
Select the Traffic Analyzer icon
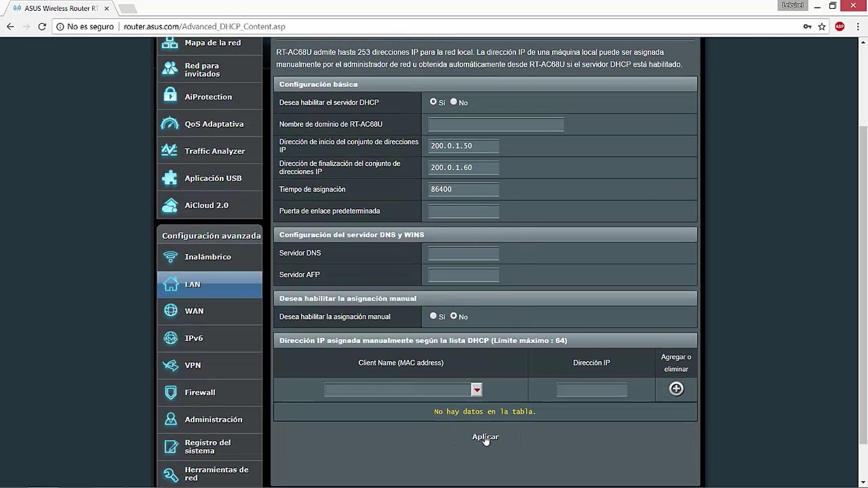[x=170, y=151]
